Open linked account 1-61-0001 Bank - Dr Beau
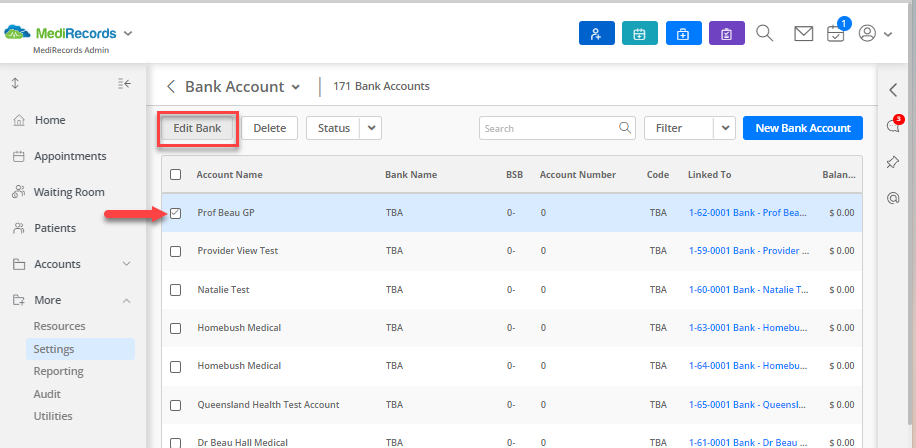Image resolution: width=916 pixels, height=448 pixels. (749, 443)
